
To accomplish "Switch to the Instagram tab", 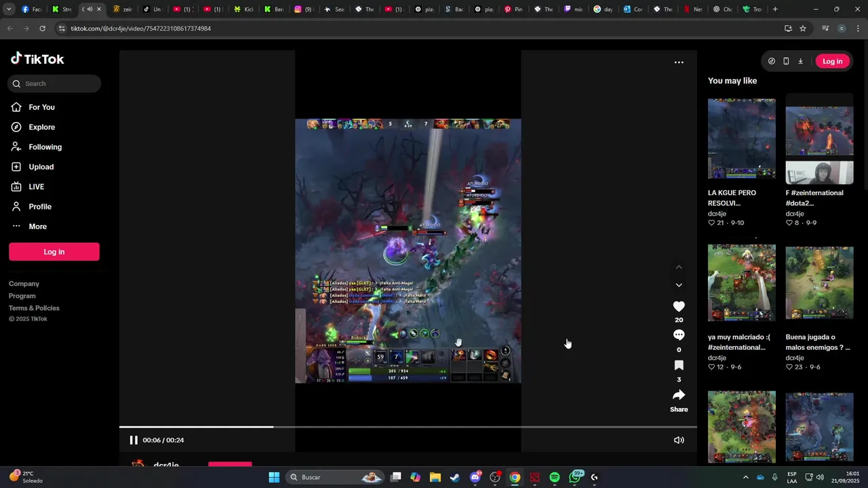I will tap(303, 9).
